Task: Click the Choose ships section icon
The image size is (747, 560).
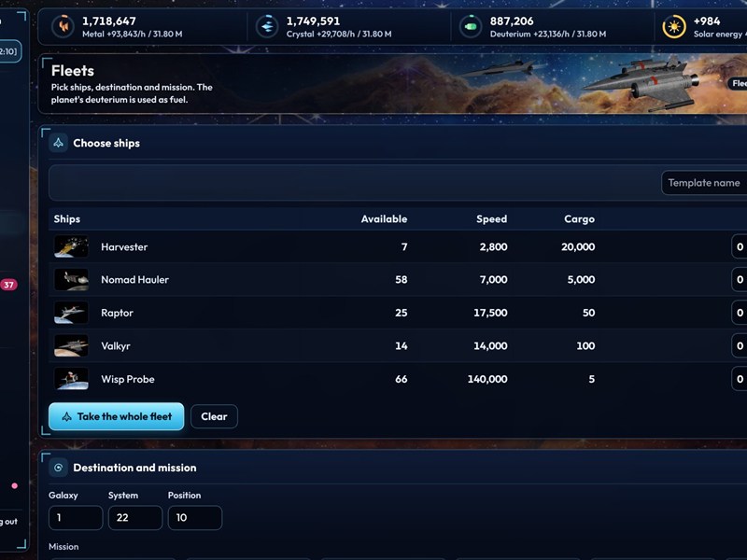Action: tap(59, 143)
